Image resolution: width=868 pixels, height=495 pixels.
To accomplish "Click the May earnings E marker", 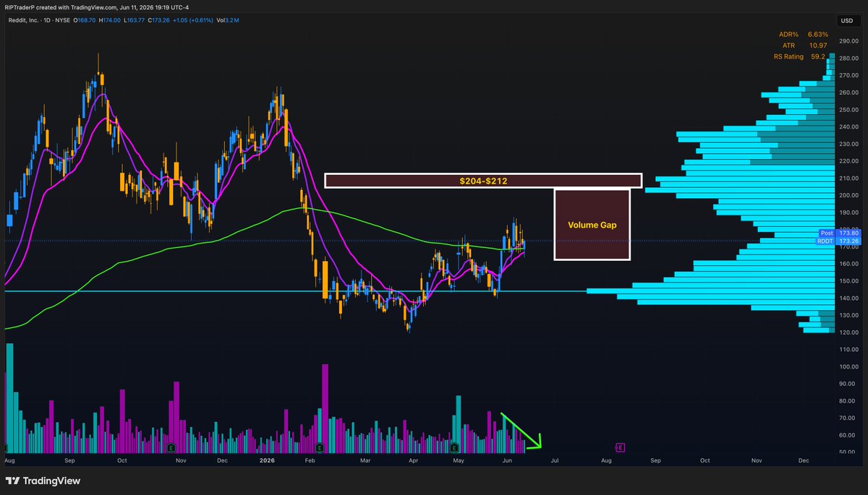I will tap(455, 447).
